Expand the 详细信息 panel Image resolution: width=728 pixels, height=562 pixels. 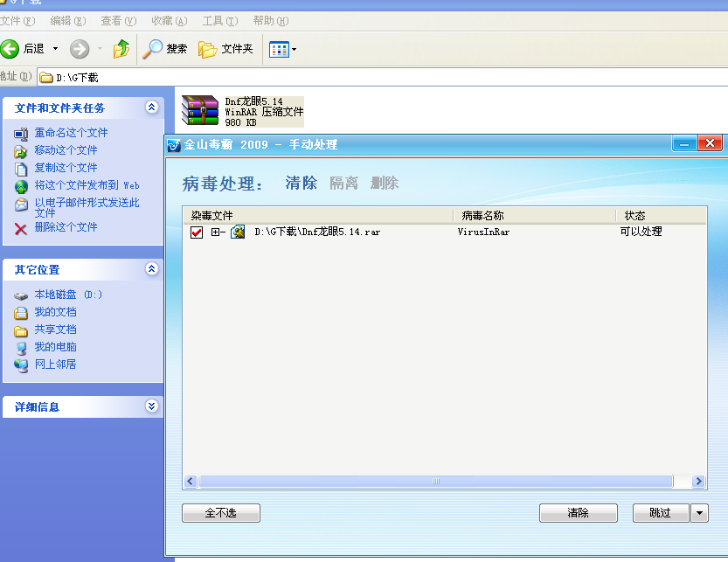point(151,406)
